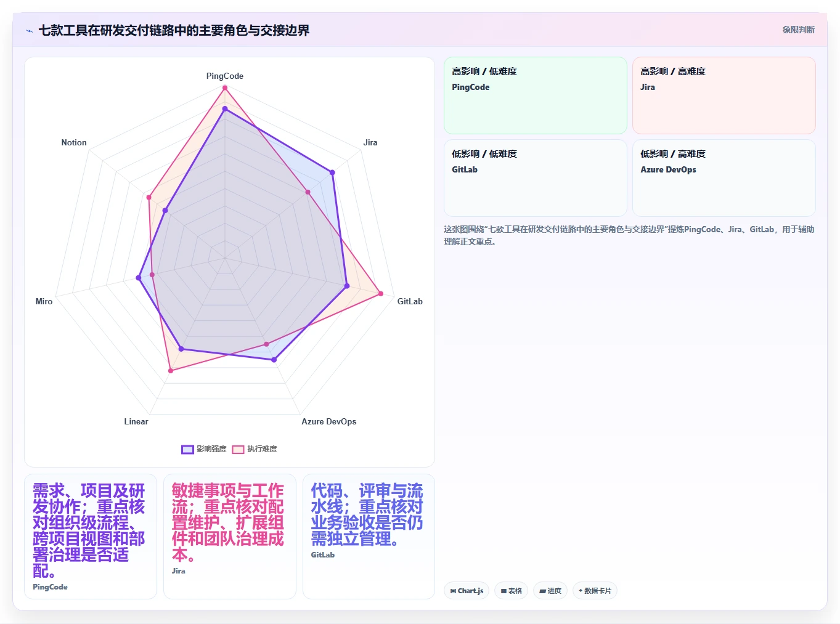Click the purple data point on PingCode axis
Screen dimensions: 840x624
(225, 109)
